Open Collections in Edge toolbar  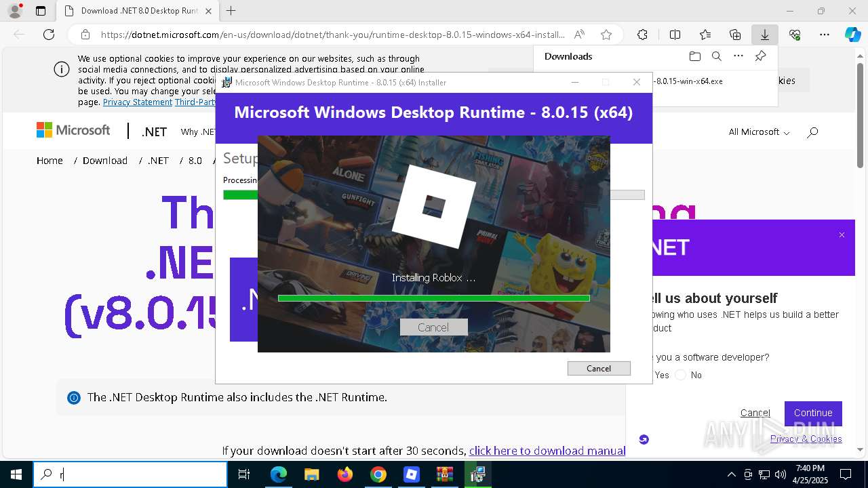[x=735, y=35]
